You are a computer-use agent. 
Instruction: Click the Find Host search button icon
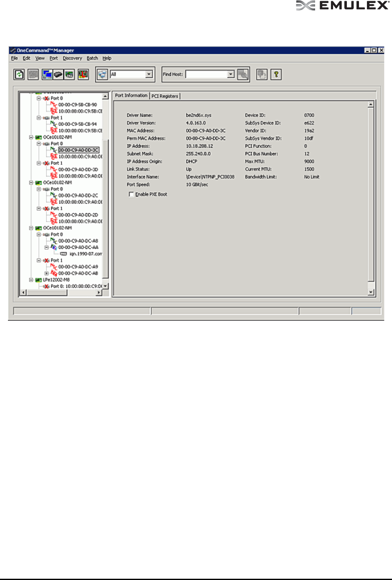[x=243, y=74]
